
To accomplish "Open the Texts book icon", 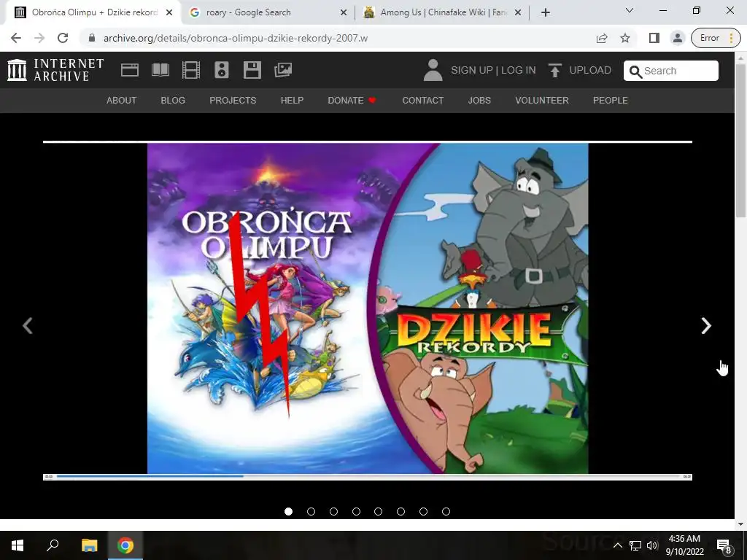I will coord(160,70).
